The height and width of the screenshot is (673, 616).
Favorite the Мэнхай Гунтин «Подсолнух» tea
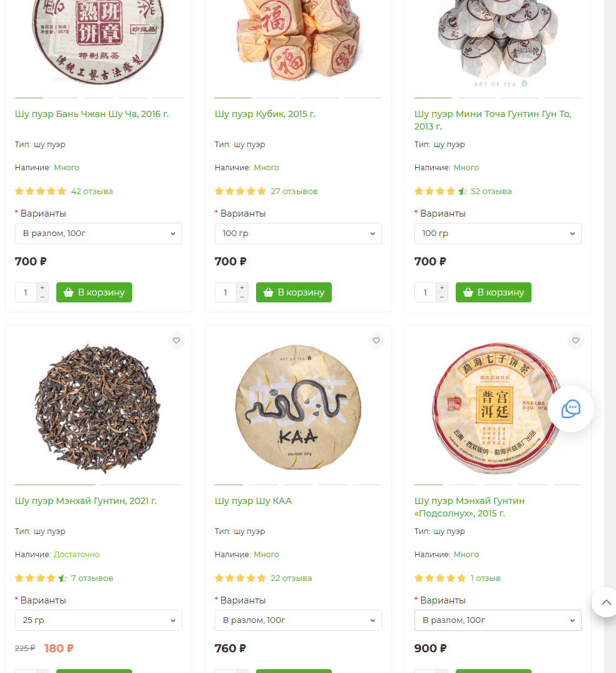coord(576,341)
